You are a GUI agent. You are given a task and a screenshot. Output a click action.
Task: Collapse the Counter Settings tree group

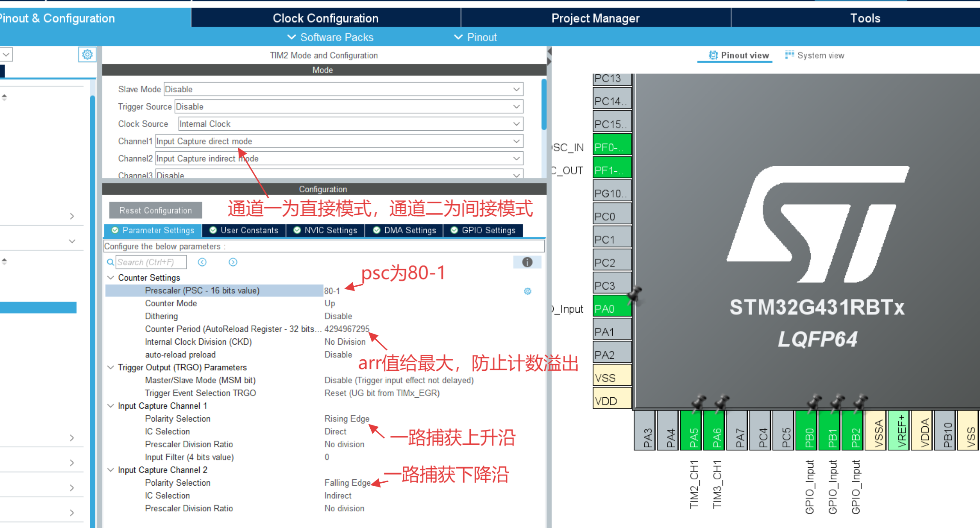coord(111,278)
